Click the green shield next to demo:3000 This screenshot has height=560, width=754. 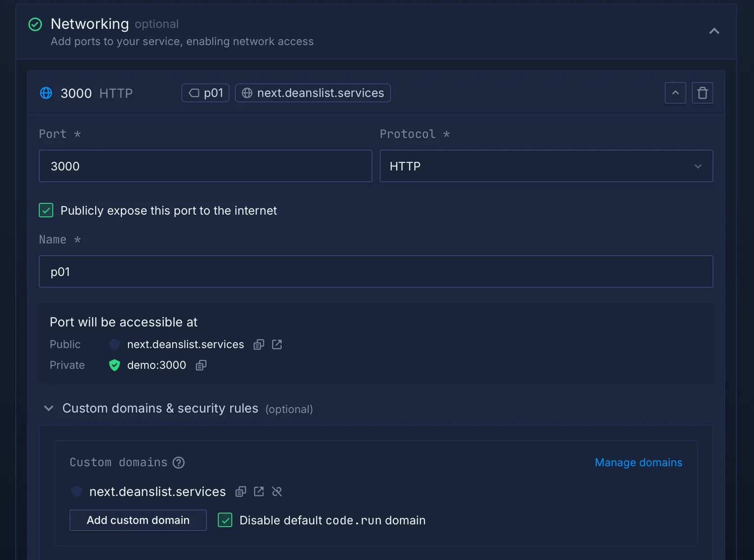pos(115,365)
